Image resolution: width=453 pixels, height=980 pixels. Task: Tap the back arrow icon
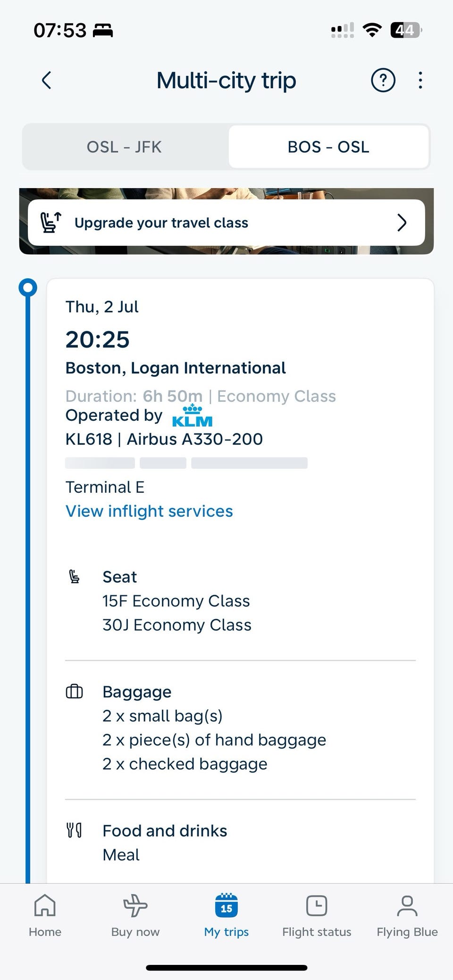tap(46, 80)
